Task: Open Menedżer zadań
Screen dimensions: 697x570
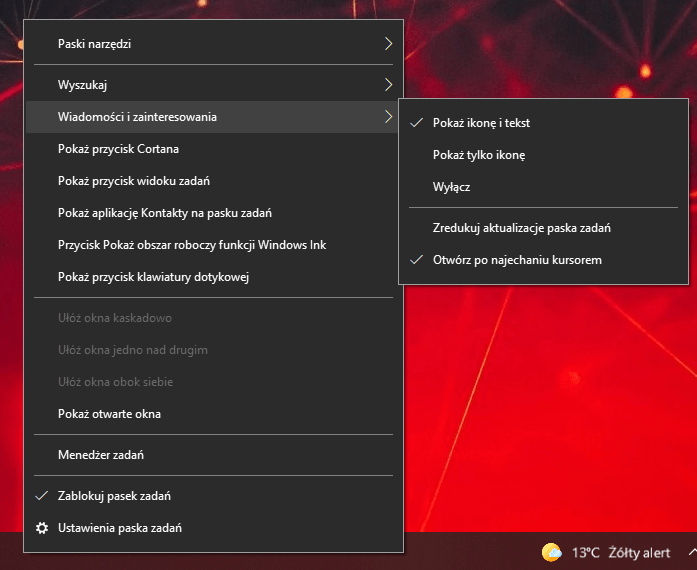Action: [213, 455]
